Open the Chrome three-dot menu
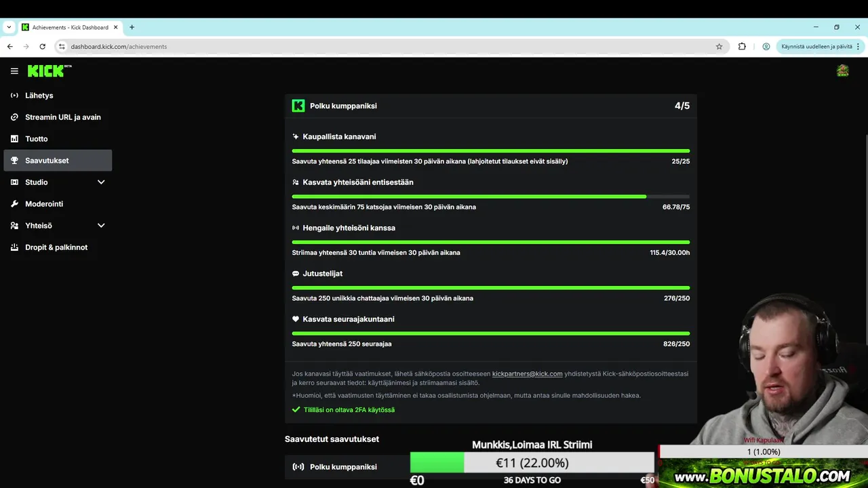Screen dimensions: 868x488 click(858, 47)
